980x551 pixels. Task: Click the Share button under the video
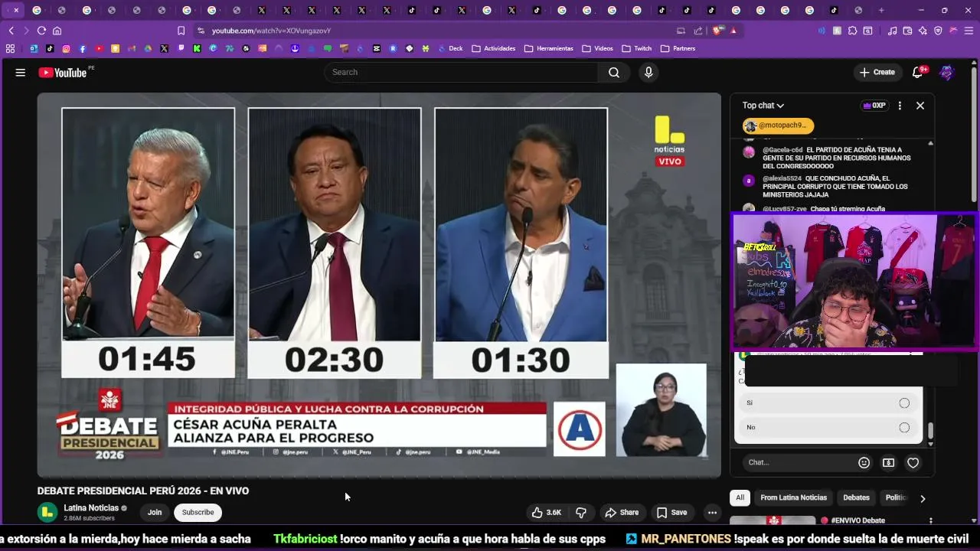coord(621,512)
